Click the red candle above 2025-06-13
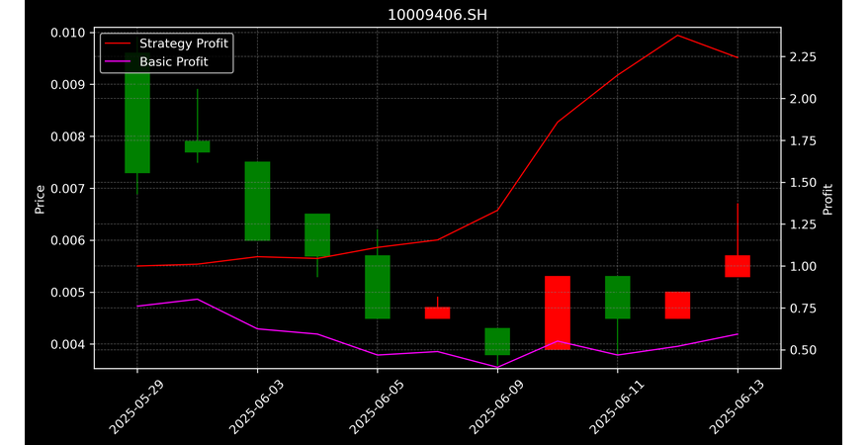 (x=738, y=266)
